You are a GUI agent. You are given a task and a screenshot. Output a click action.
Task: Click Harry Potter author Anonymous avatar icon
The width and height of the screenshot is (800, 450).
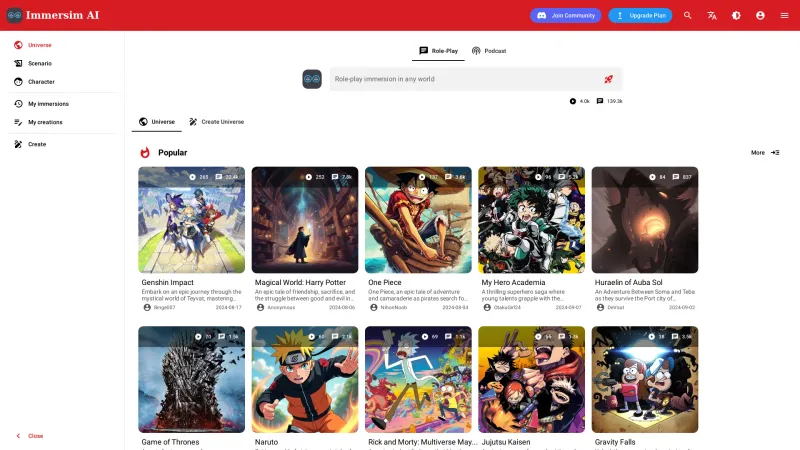[x=260, y=308]
